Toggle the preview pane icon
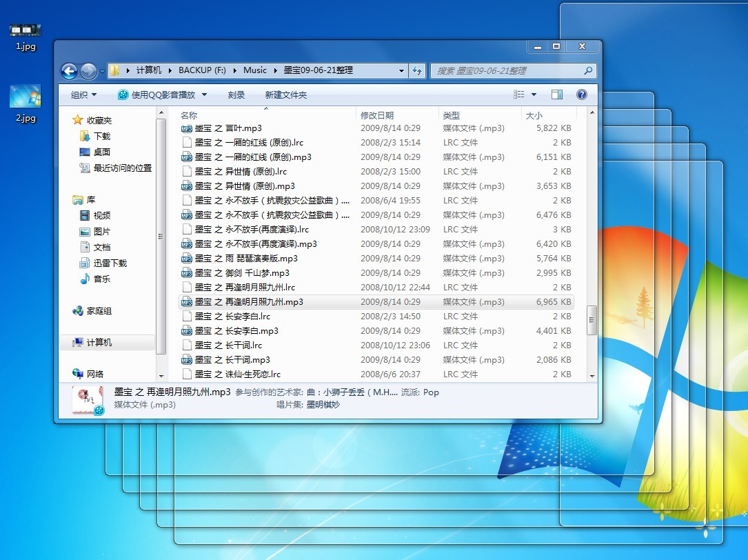The width and height of the screenshot is (748, 560). point(557,94)
